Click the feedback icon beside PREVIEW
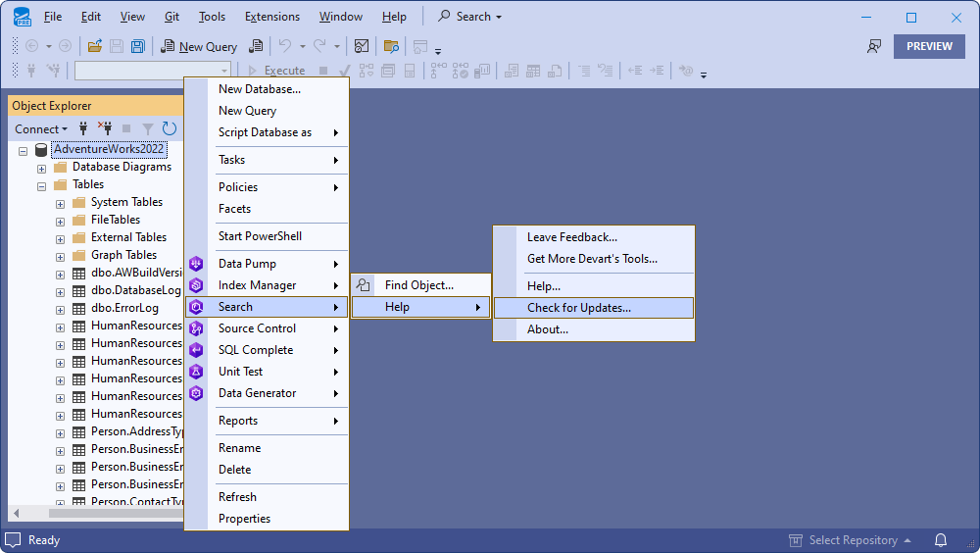The image size is (980, 553). pyautogui.click(x=874, y=46)
